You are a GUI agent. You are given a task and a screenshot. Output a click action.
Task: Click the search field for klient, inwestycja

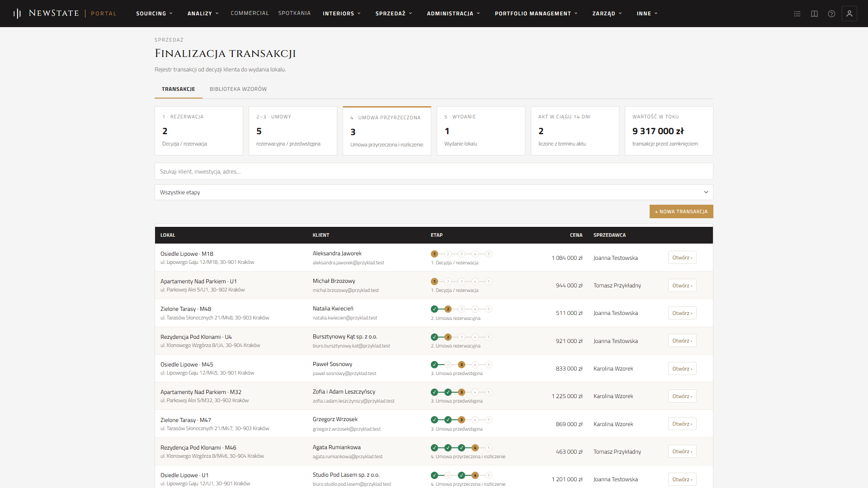click(x=434, y=171)
